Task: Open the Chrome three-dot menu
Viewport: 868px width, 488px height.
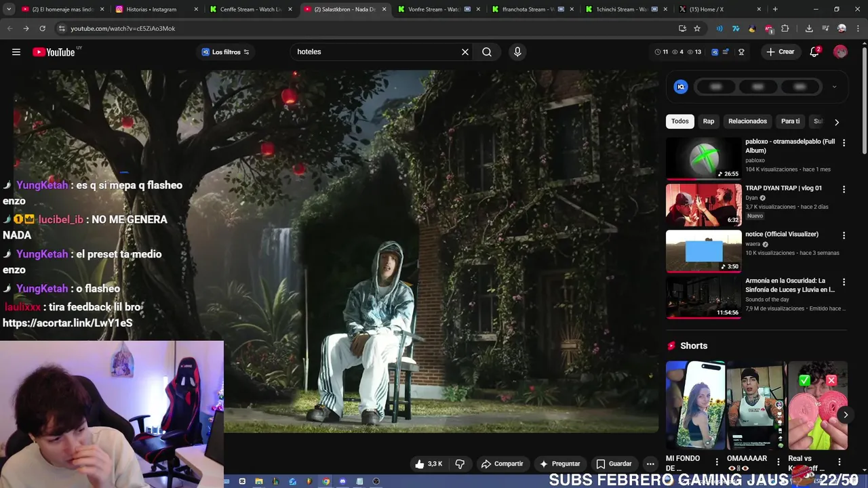Action: [x=858, y=28]
